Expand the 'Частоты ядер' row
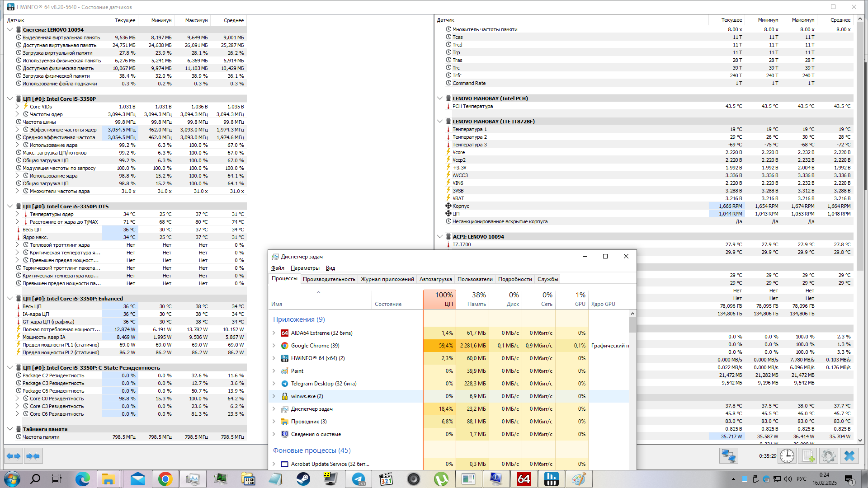Image resolution: width=868 pixels, height=488 pixels. tap(17, 114)
